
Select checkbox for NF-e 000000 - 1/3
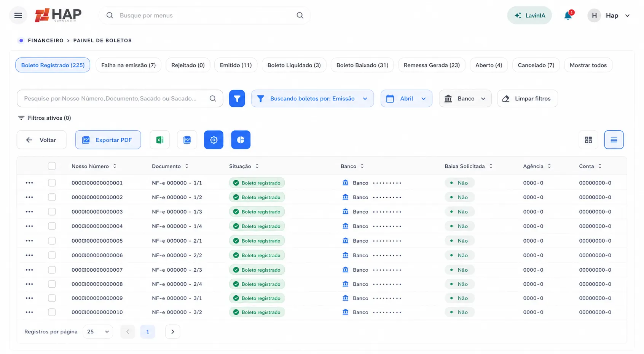click(x=52, y=212)
